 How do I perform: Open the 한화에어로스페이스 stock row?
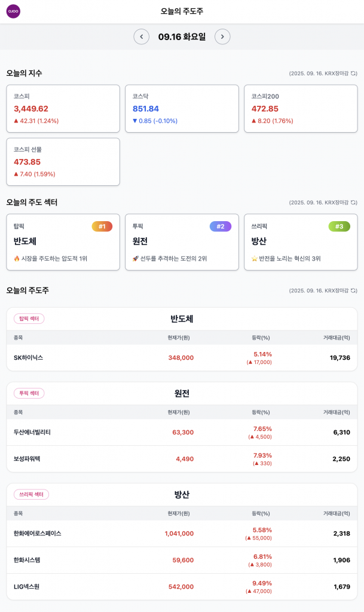[x=182, y=533]
